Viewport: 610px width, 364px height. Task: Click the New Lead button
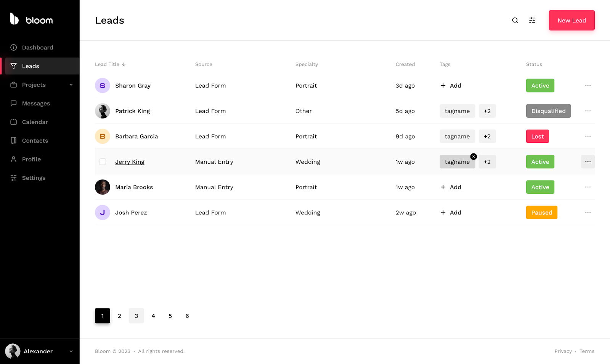(571, 21)
